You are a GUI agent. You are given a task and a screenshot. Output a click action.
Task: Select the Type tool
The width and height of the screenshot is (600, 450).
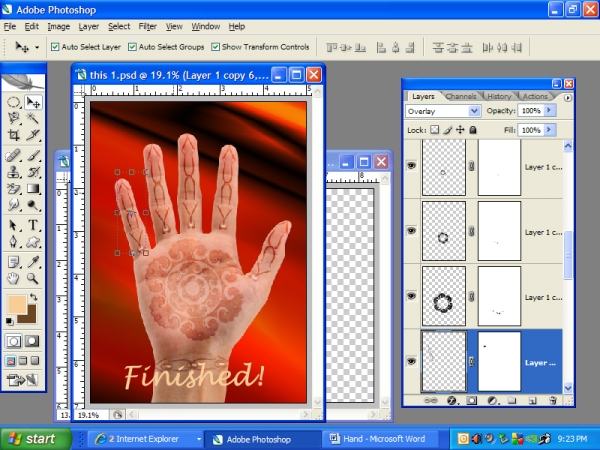coord(33,225)
